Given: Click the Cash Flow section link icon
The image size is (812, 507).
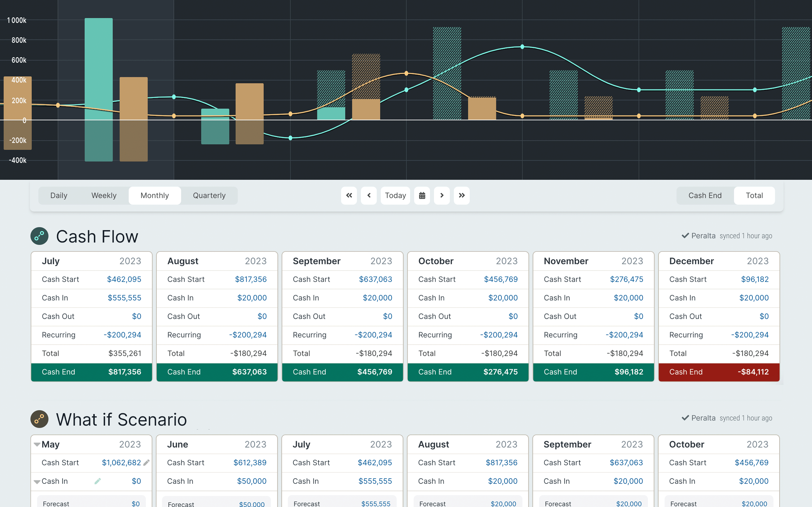Looking at the screenshot, I should [x=39, y=236].
